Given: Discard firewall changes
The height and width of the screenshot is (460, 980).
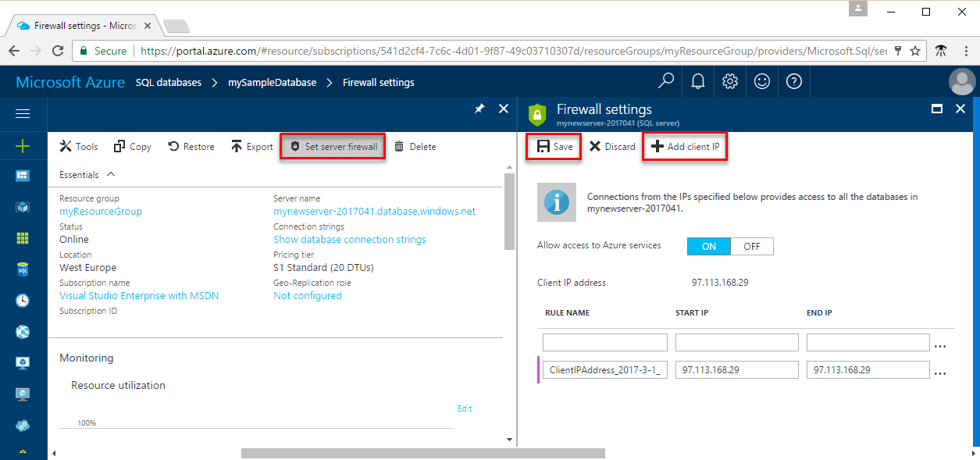Looking at the screenshot, I should (612, 146).
